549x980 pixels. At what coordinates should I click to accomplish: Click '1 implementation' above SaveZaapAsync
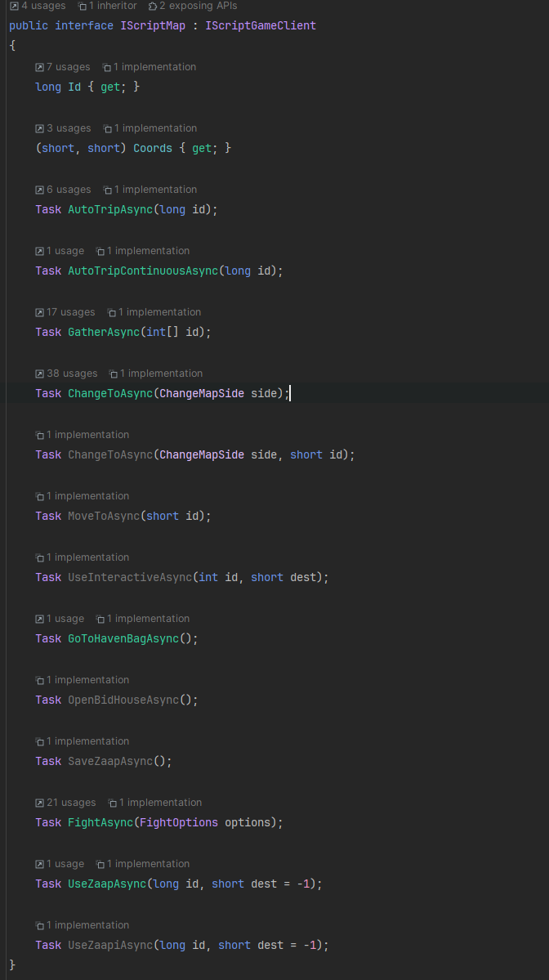coord(87,741)
